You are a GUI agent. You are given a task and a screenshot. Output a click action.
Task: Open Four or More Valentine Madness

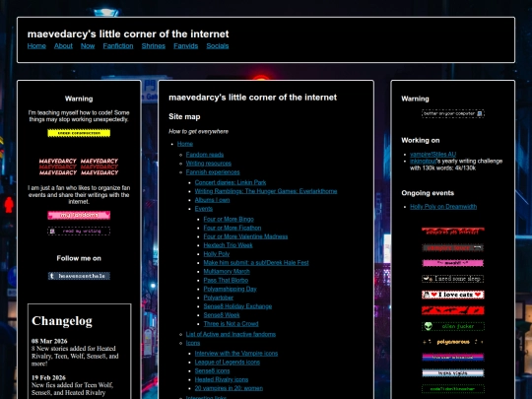pyautogui.click(x=245, y=236)
